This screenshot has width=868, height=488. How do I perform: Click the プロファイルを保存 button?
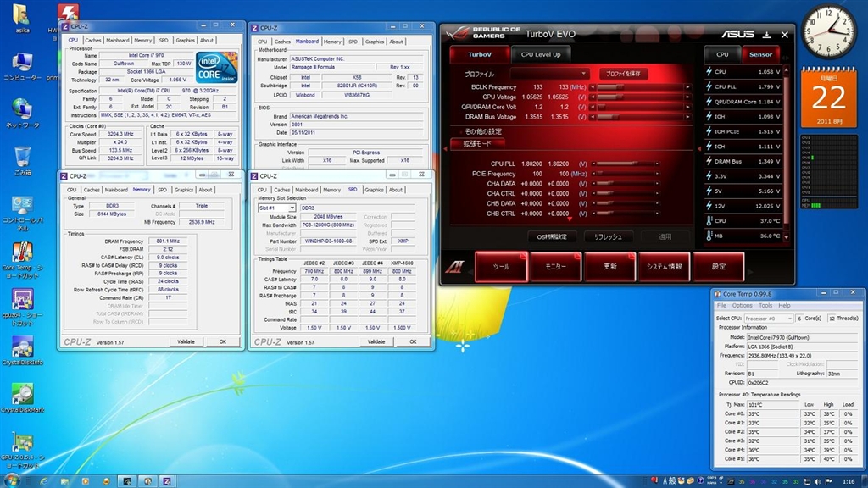(x=623, y=74)
